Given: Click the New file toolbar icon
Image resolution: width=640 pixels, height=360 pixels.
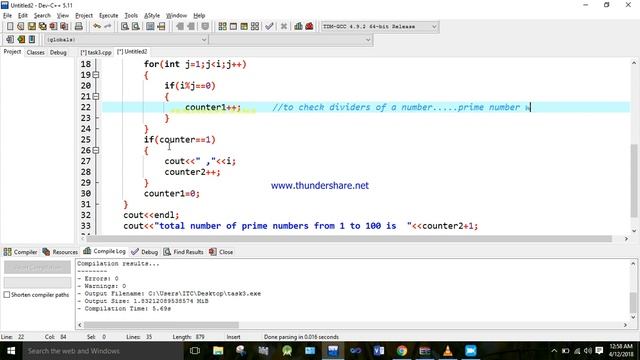Looking at the screenshot, I should (x=10, y=27).
